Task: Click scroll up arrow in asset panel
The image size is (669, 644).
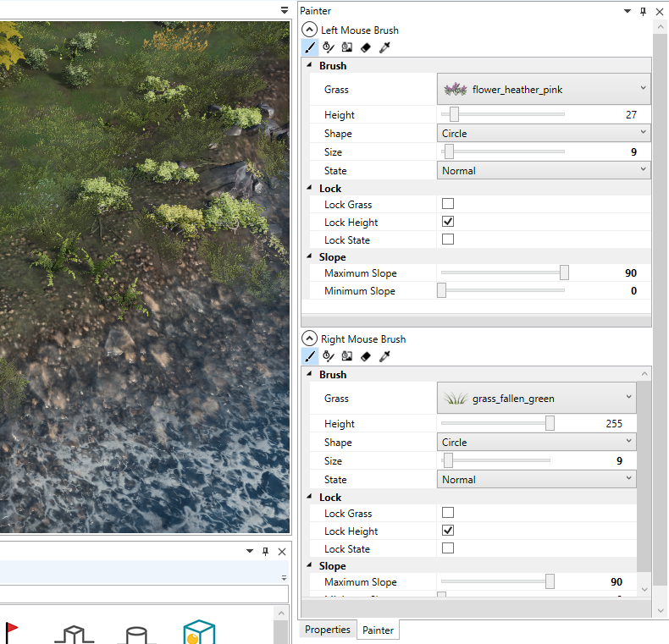Action: (x=281, y=614)
